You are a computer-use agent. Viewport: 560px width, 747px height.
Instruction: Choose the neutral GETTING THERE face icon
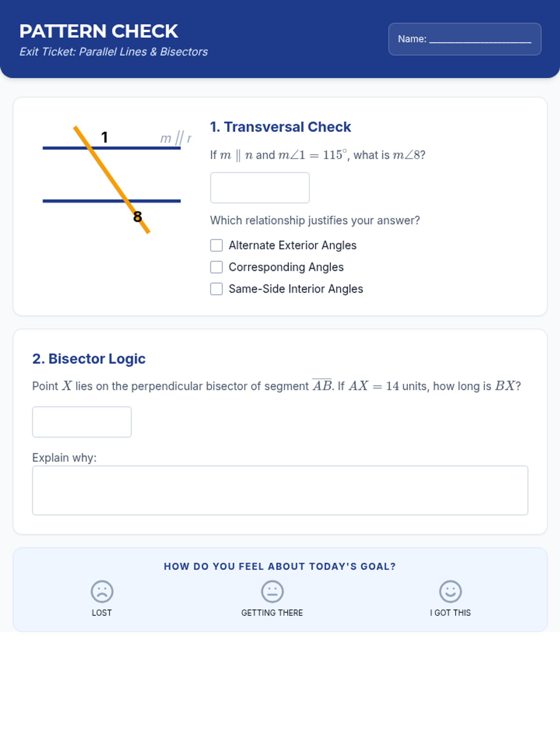pos(272,592)
